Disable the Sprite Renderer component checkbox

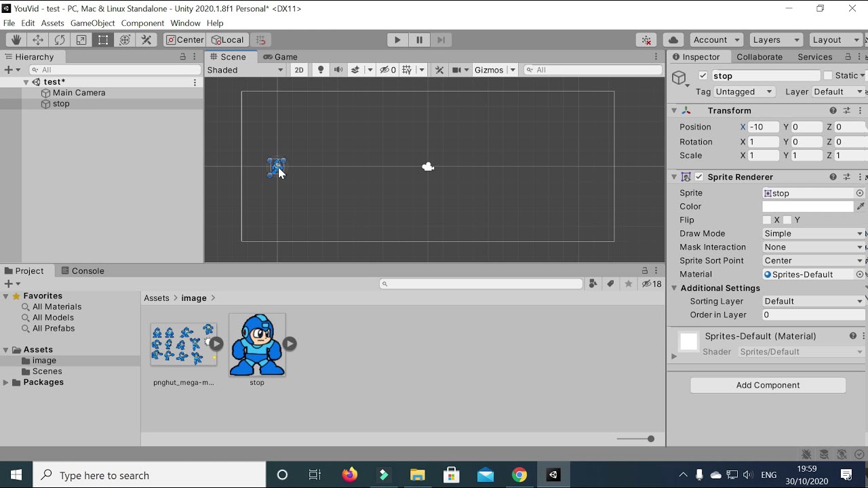pyautogui.click(x=699, y=177)
